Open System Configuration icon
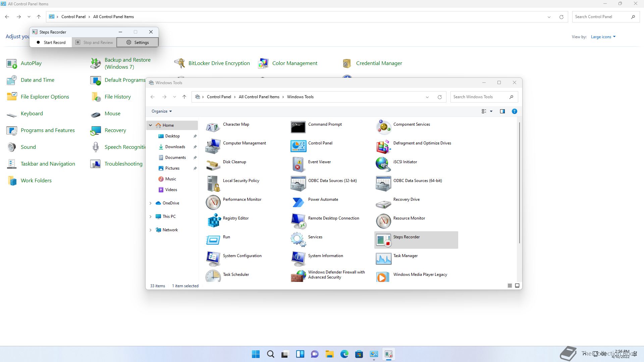Viewport: 644px width, 362px height. point(213,259)
